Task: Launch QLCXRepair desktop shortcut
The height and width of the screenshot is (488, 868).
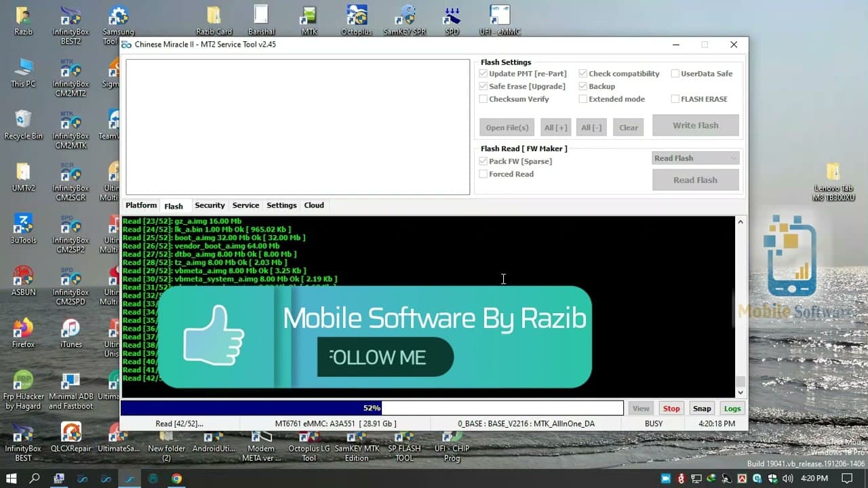Action: pyautogui.click(x=71, y=438)
